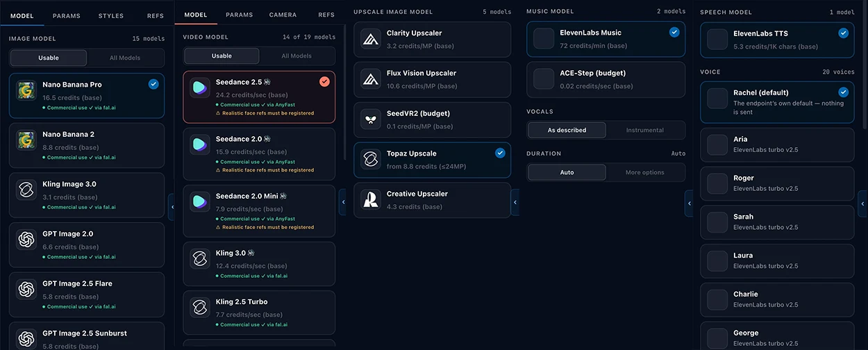This screenshot has height=350, width=868.
Task: Switch to the video panel REFS tab
Action: (326, 15)
